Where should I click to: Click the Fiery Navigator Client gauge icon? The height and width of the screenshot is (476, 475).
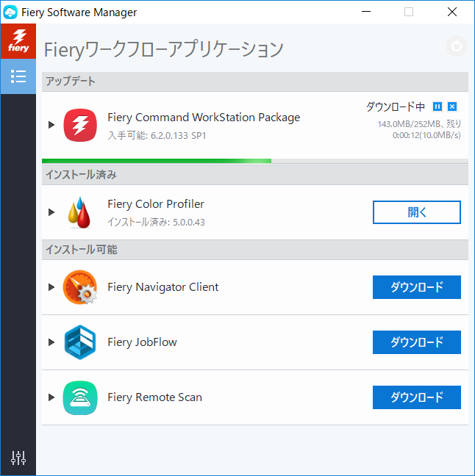(x=80, y=287)
